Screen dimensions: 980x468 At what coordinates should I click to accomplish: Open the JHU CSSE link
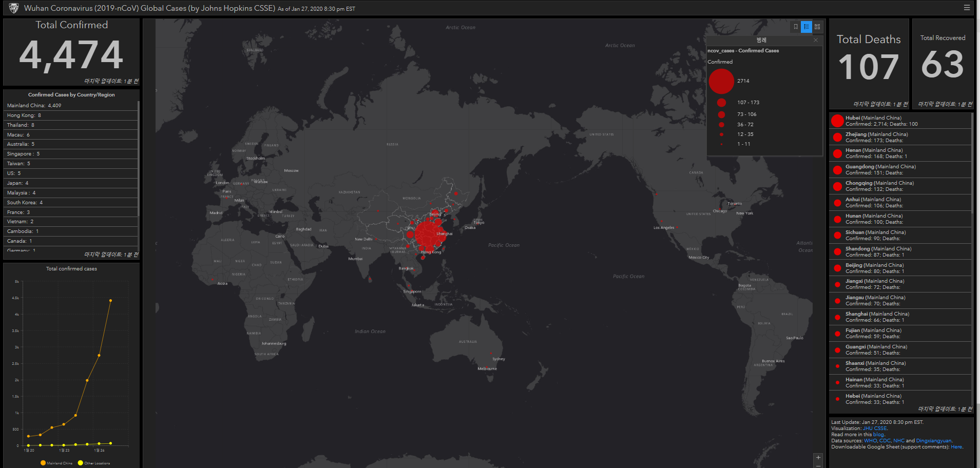pyautogui.click(x=875, y=428)
